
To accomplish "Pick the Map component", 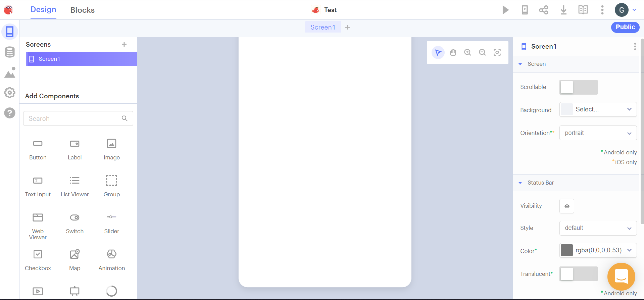I will pyautogui.click(x=75, y=260).
